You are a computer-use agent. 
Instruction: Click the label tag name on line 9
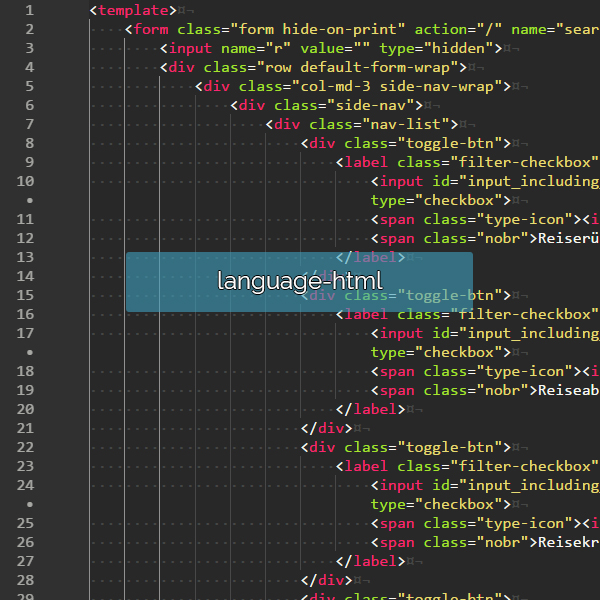(366, 162)
